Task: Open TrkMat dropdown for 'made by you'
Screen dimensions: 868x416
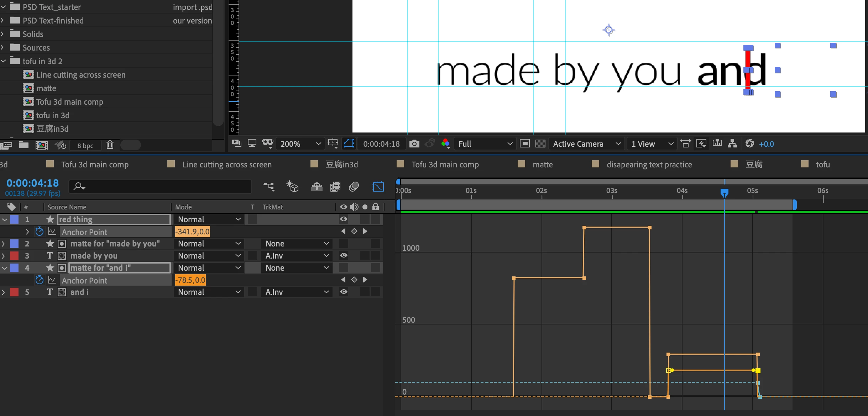Action: pyautogui.click(x=296, y=255)
